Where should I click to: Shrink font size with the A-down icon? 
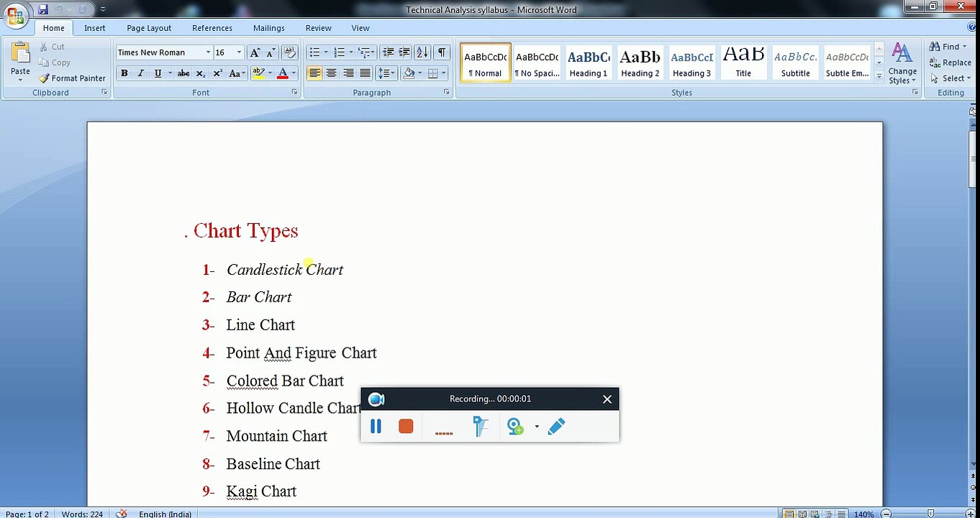pyautogui.click(x=271, y=53)
